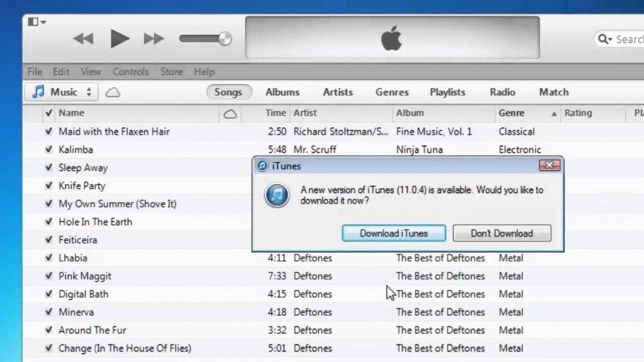The width and height of the screenshot is (644, 362).
Task: Sort by the Album column header
Action: pyautogui.click(x=409, y=113)
